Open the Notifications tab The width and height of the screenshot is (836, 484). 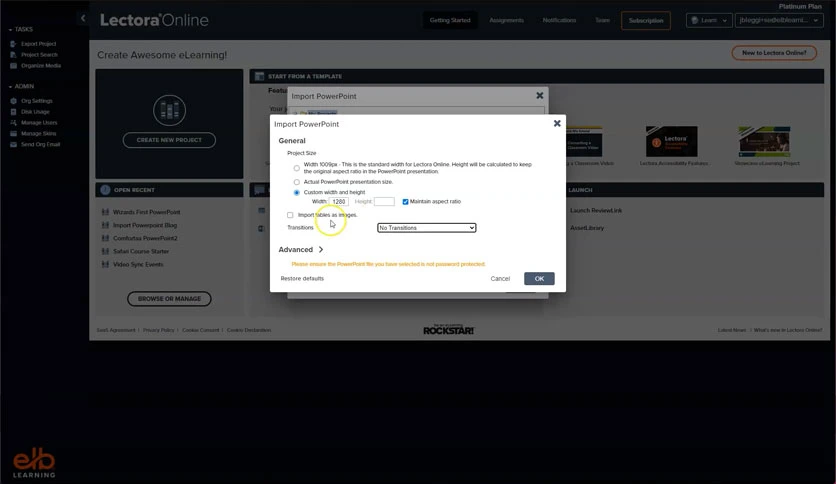point(559,20)
